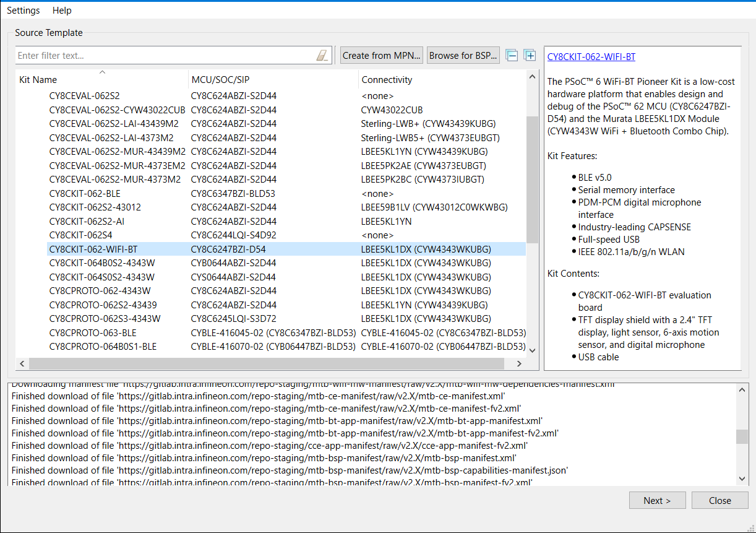
Task: Sort by Kit Name column header
Action: (x=103, y=79)
